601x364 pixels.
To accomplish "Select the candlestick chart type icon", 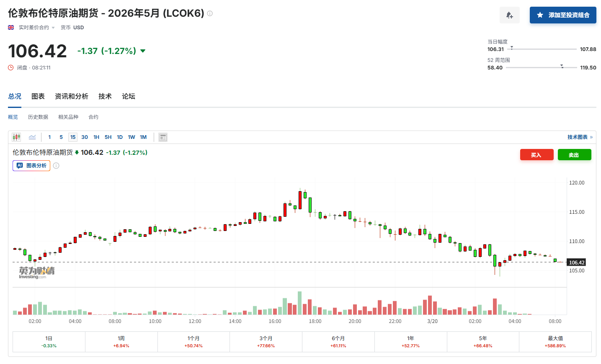I will click(16, 137).
